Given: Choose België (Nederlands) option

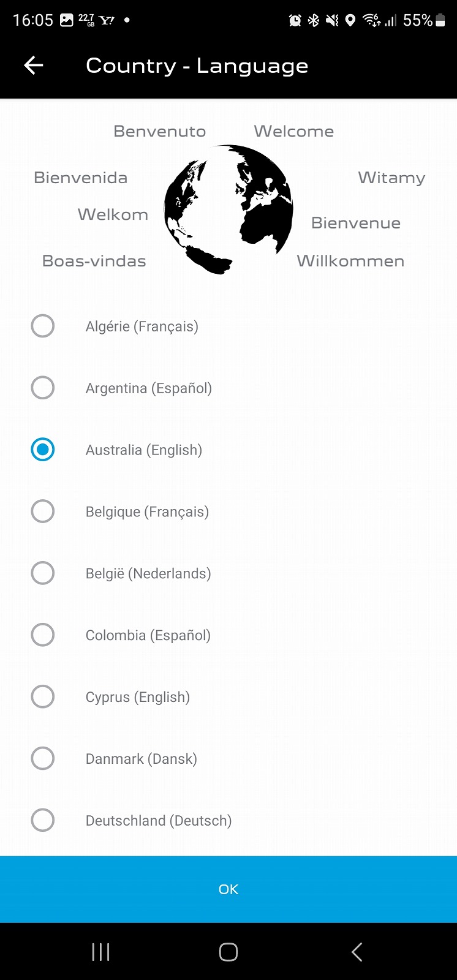Looking at the screenshot, I should [x=43, y=573].
